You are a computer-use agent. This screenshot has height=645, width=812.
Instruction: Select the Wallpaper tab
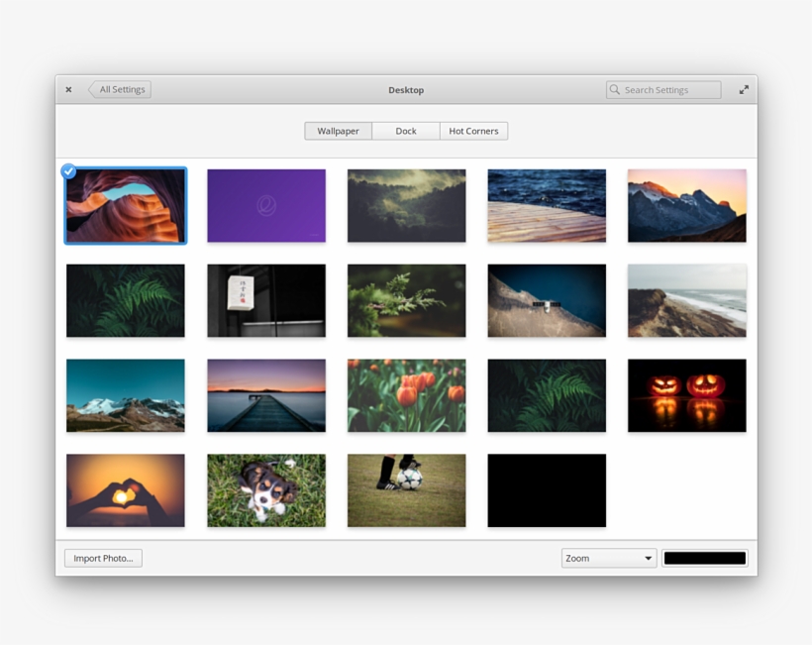[338, 131]
